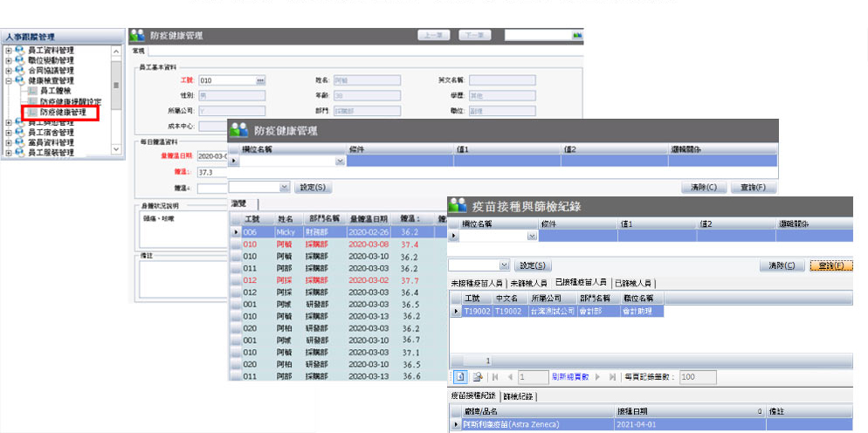Go to last page in pager
The height and width of the screenshot is (433, 868).
pyautogui.click(x=612, y=377)
